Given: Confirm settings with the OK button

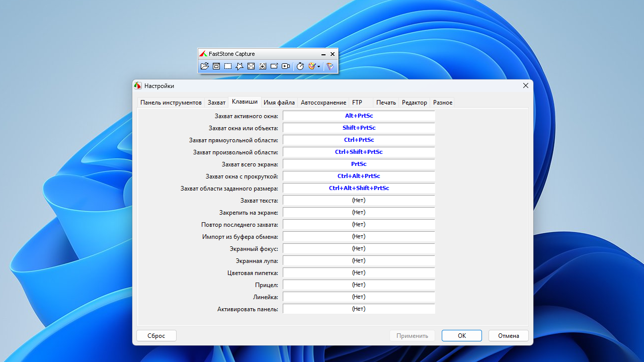Looking at the screenshot, I should (461, 336).
